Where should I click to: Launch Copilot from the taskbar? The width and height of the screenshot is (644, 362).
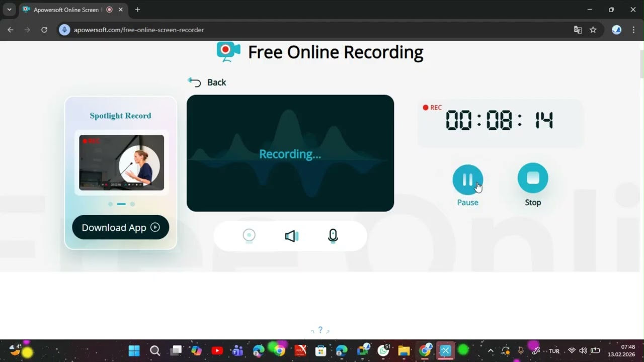[196, 351]
